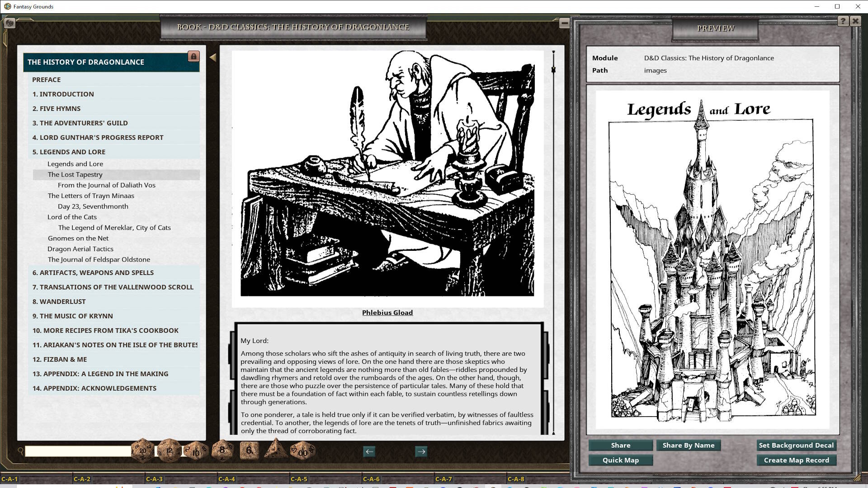The image size is (868, 488).
Task: Open 13. Appendix: A Legend in the Making
Action: tap(113, 374)
